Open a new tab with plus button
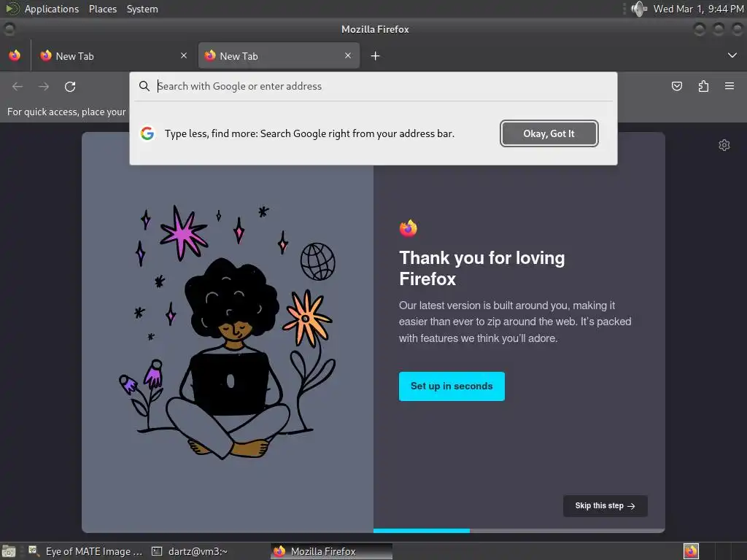Viewport: 747px width, 560px height. (376, 56)
